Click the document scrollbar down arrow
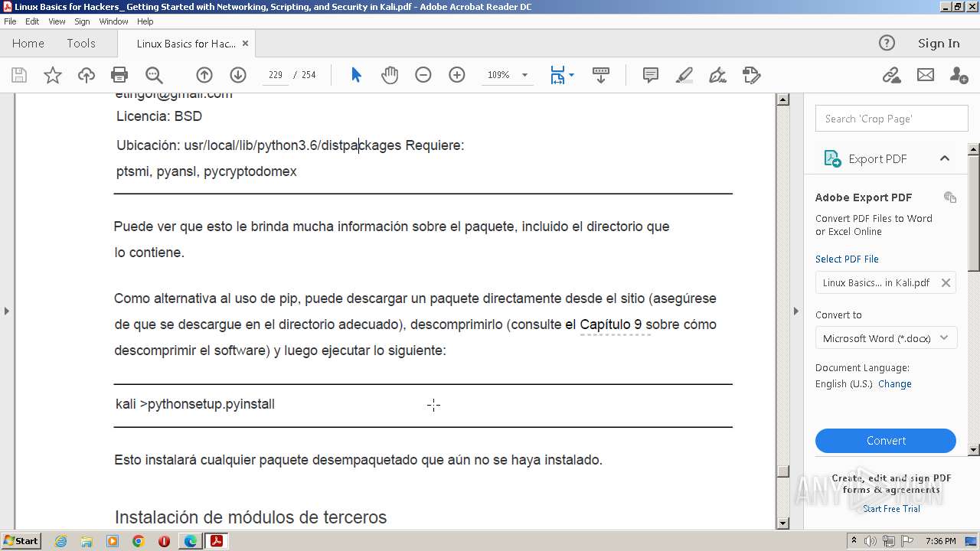The width and height of the screenshot is (980, 551). pyautogui.click(x=782, y=523)
